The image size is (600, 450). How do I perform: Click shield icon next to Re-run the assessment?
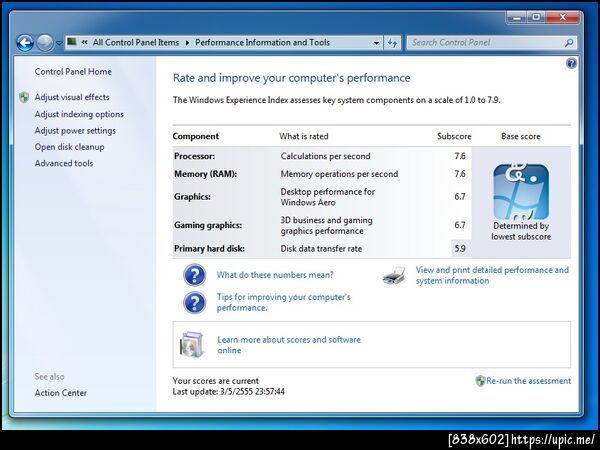(x=480, y=381)
